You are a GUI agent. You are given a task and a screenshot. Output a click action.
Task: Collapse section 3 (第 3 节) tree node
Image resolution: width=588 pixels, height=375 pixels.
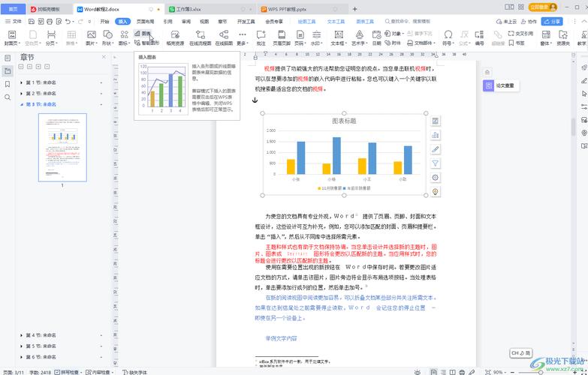pos(21,104)
